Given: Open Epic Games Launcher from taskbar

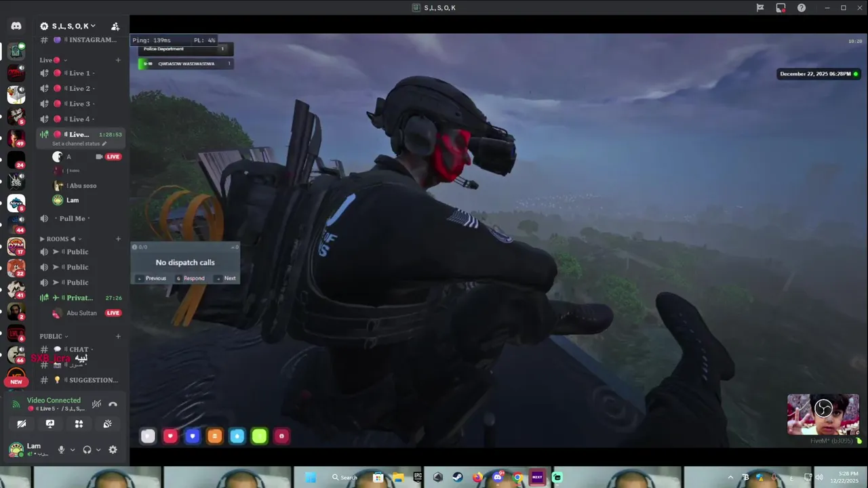Looking at the screenshot, I should [418, 477].
